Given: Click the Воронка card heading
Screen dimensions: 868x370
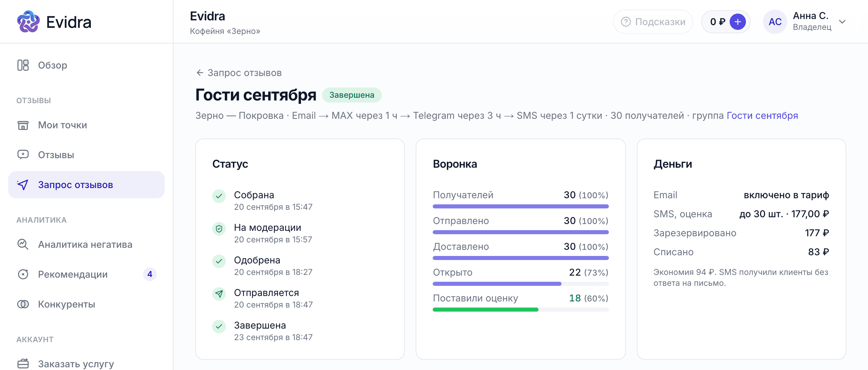Looking at the screenshot, I should click(455, 164).
